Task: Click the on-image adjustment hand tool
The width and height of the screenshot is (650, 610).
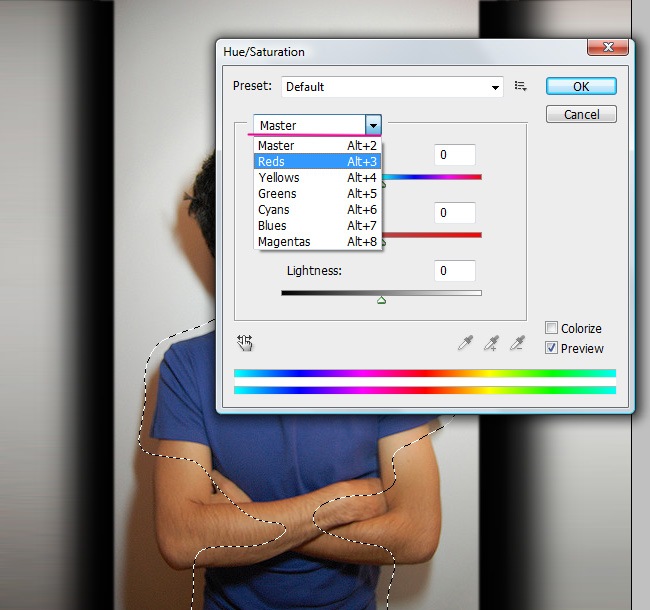Action: (245, 343)
